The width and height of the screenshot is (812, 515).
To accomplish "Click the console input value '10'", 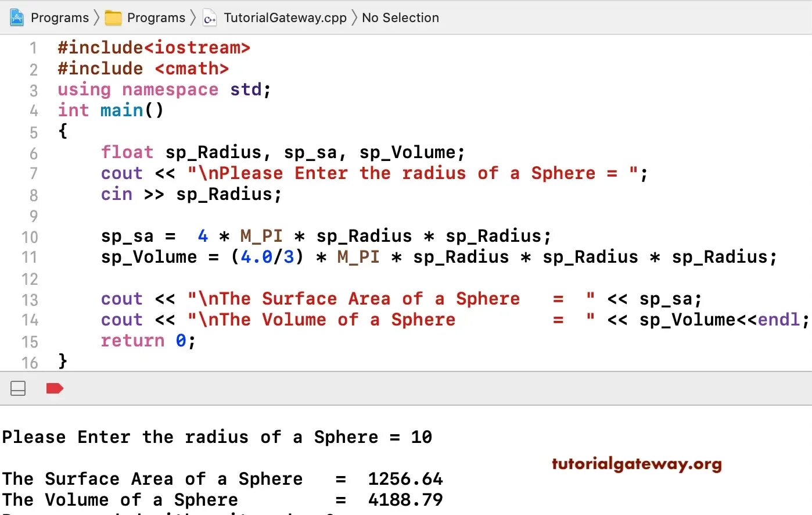I will coord(422,437).
